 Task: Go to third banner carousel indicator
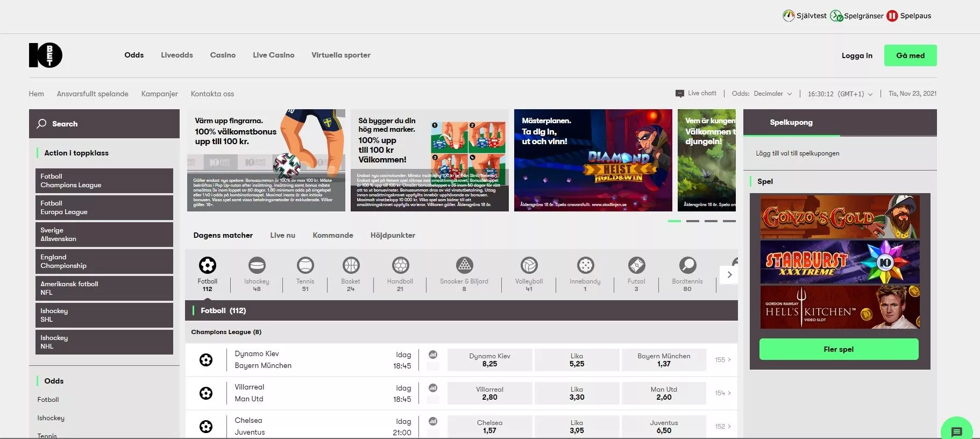coord(711,221)
